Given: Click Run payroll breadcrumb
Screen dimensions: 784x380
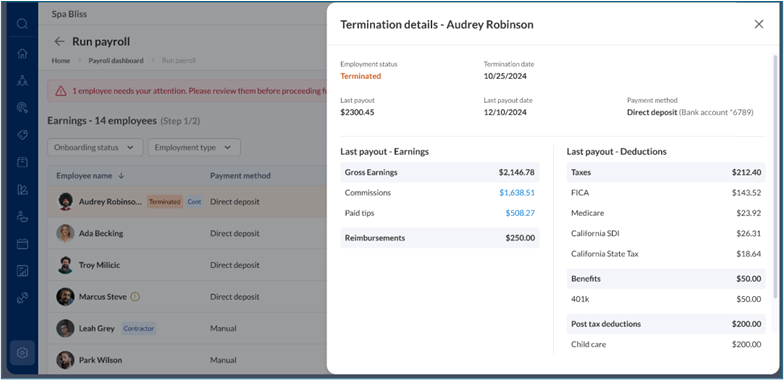Looking at the screenshot, I should pos(178,60).
